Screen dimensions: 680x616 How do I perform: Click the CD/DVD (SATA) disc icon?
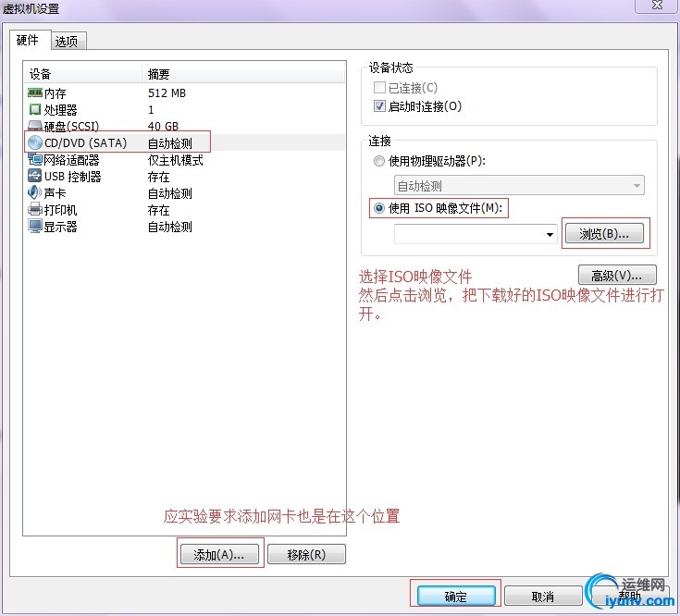[x=35, y=142]
